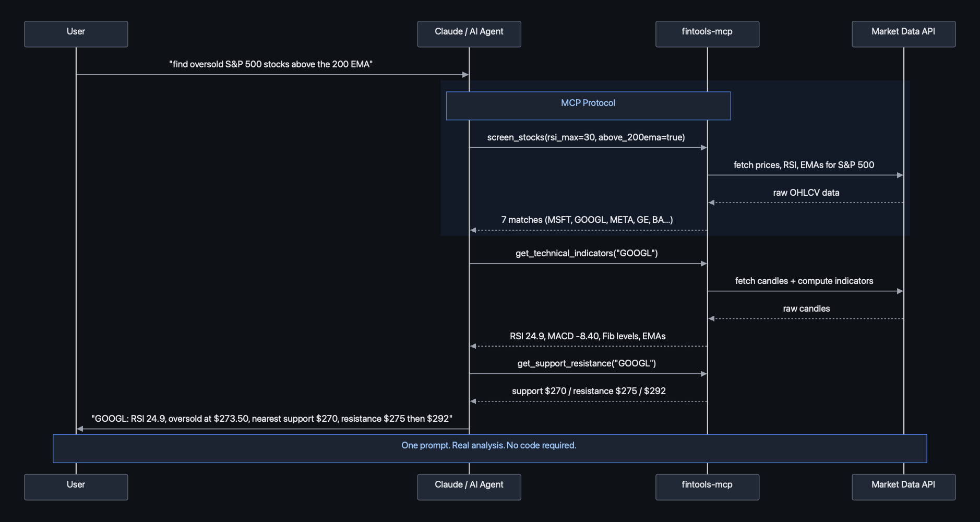Image resolution: width=980 pixels, height=522 pixels.
Task: Click the Market Data API top box
Action: point(903,33)
